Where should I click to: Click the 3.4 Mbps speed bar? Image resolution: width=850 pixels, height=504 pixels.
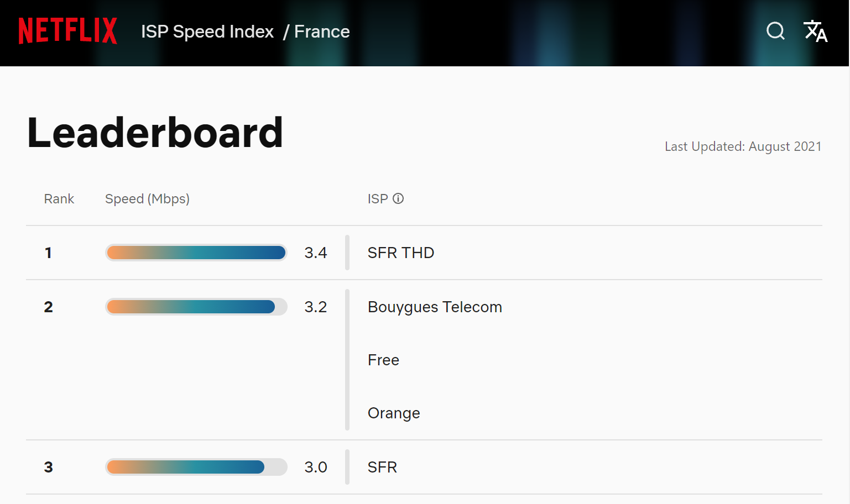196,253
